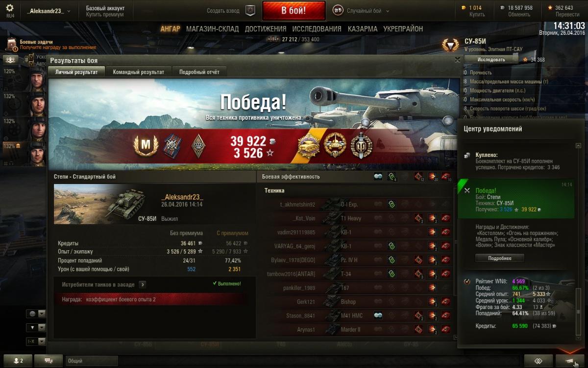The image size is (588, 368).
Task: Open the Случайный бой battle mode dropdown
Action: [x=361, y=10]
